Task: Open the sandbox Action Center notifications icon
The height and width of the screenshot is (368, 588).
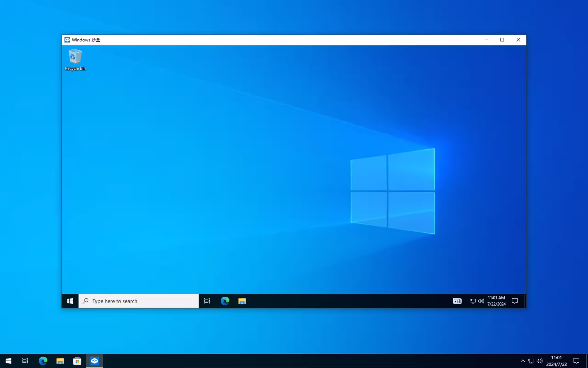Action: (x=515, y=301)
